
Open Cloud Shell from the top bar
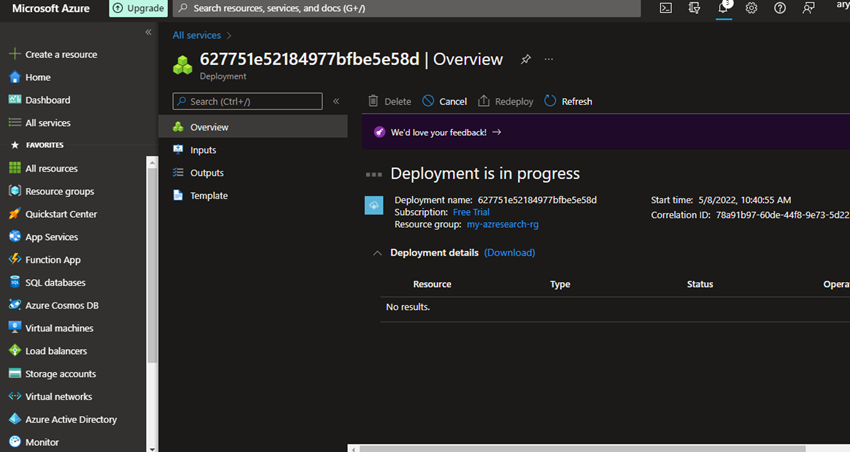point(666,8)
